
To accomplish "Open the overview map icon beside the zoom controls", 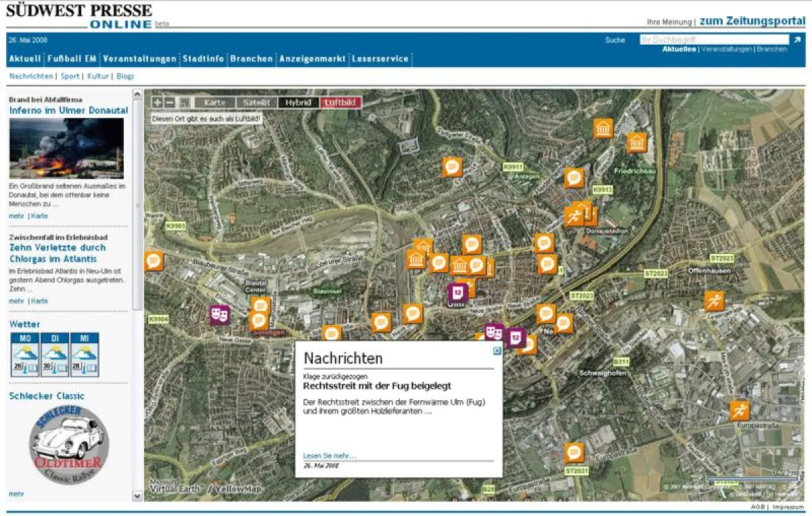I will click(x=184, y=104).
